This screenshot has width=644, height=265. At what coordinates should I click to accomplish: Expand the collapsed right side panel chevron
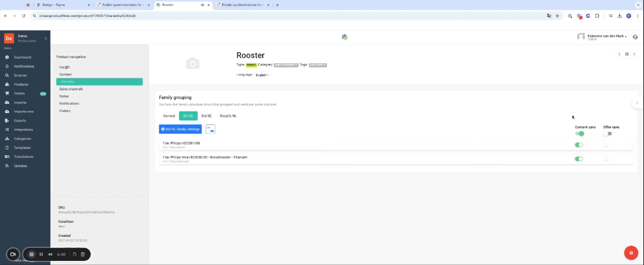(x=638, y=103)
